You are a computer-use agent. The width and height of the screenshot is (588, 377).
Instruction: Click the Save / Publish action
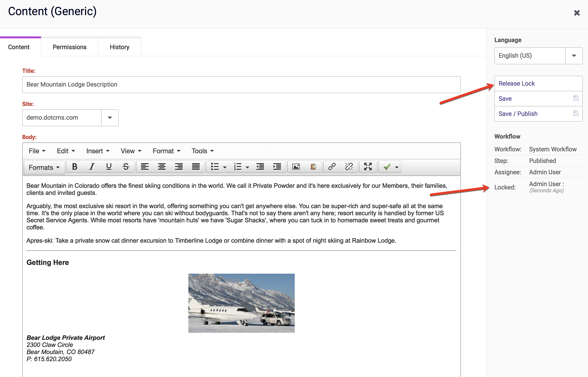coord(538,114)
